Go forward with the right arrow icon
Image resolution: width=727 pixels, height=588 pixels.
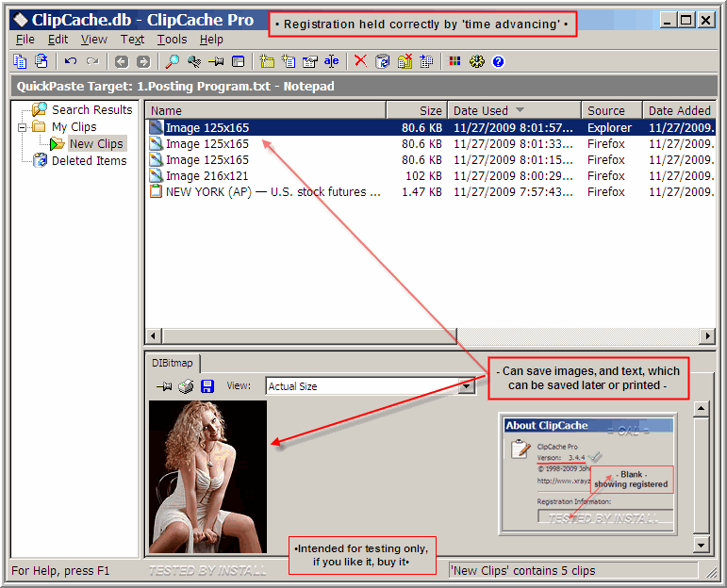click(x=143, y=61)
